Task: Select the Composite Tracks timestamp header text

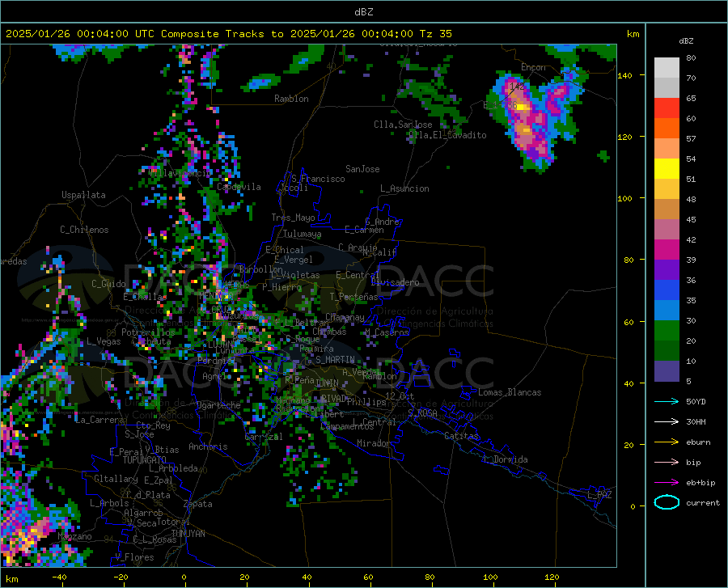Action: tap(228, 34)
